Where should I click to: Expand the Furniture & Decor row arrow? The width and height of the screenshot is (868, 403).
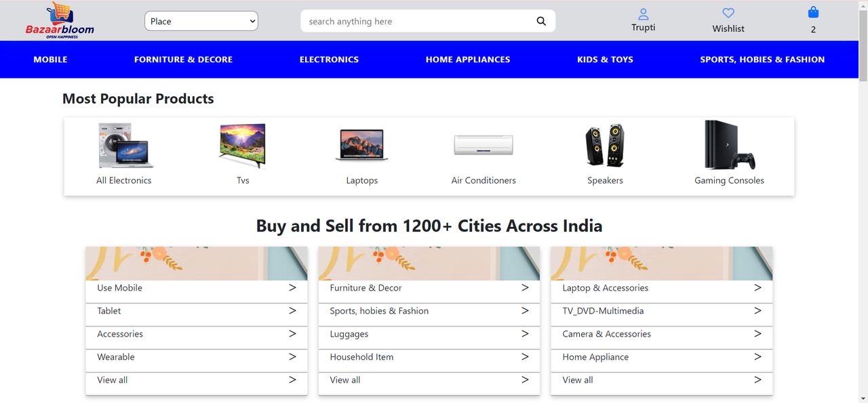tap(525, 288)
